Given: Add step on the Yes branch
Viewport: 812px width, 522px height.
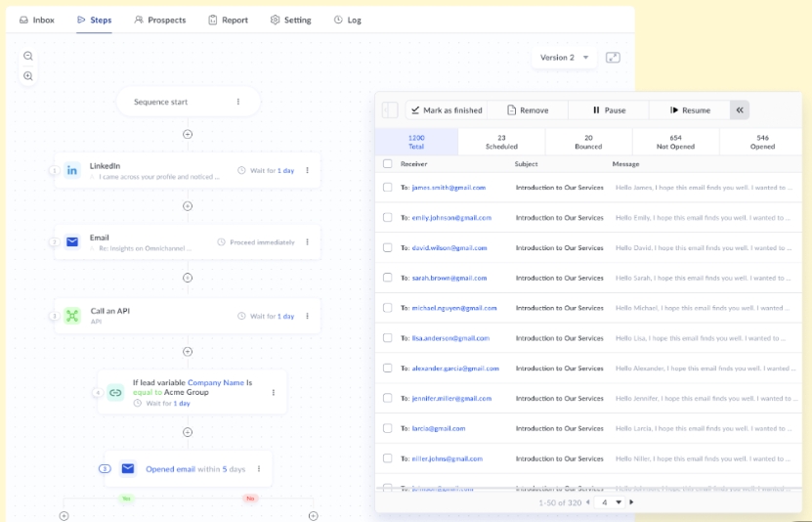Looking at the screenshot, I should coord(64,516).
